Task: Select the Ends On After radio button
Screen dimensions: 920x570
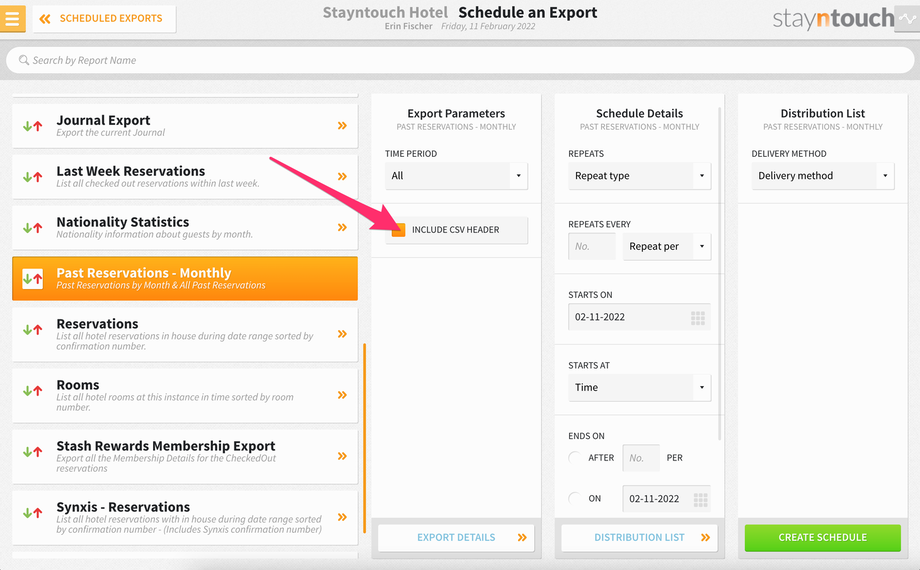Action: [575, 457]
